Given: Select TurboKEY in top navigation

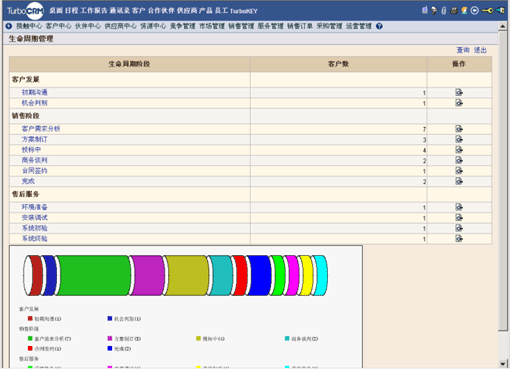Looking at the screenshot, I should click(x=244, y=11).
